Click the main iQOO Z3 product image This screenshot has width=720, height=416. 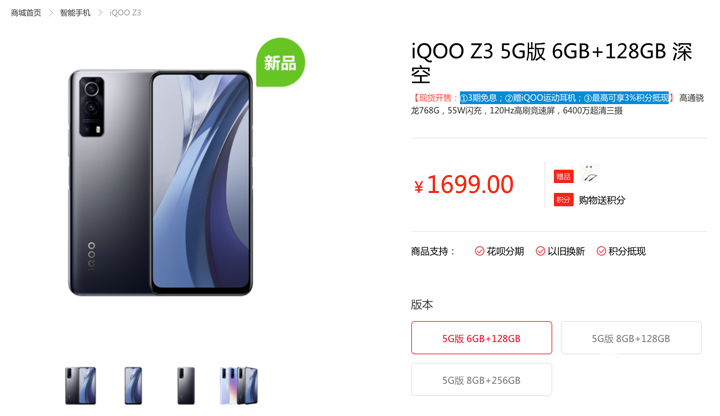click(x=161, y=183)
